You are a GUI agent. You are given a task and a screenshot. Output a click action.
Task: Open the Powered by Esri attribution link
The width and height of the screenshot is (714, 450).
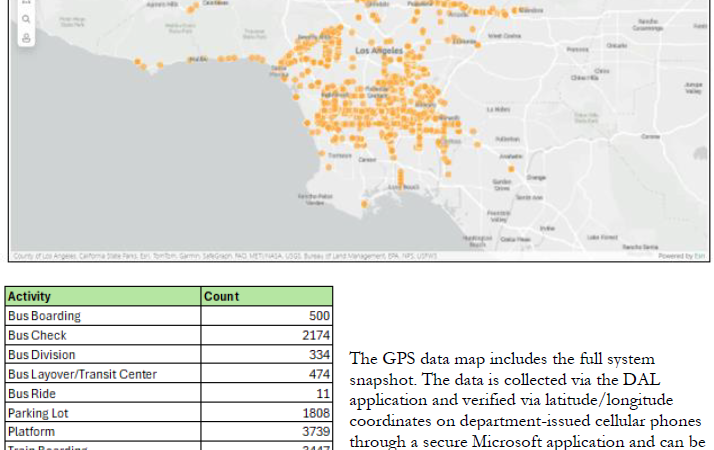point(682,256)
